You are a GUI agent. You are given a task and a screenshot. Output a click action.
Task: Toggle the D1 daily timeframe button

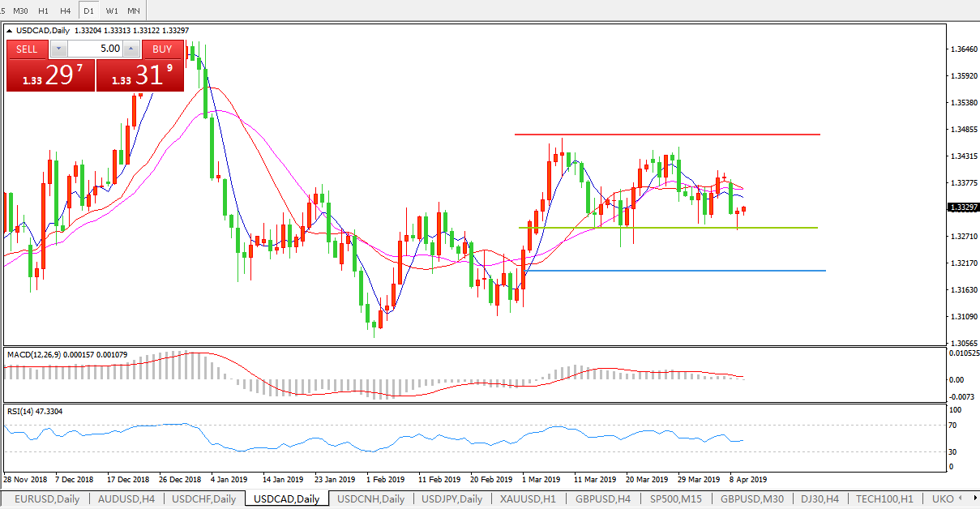coord(88,11)
